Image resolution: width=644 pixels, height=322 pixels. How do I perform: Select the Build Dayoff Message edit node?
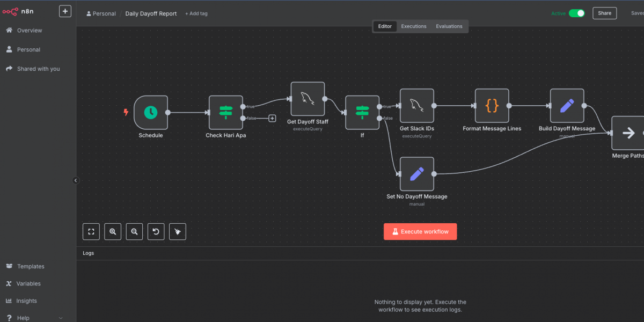point(567,106)
